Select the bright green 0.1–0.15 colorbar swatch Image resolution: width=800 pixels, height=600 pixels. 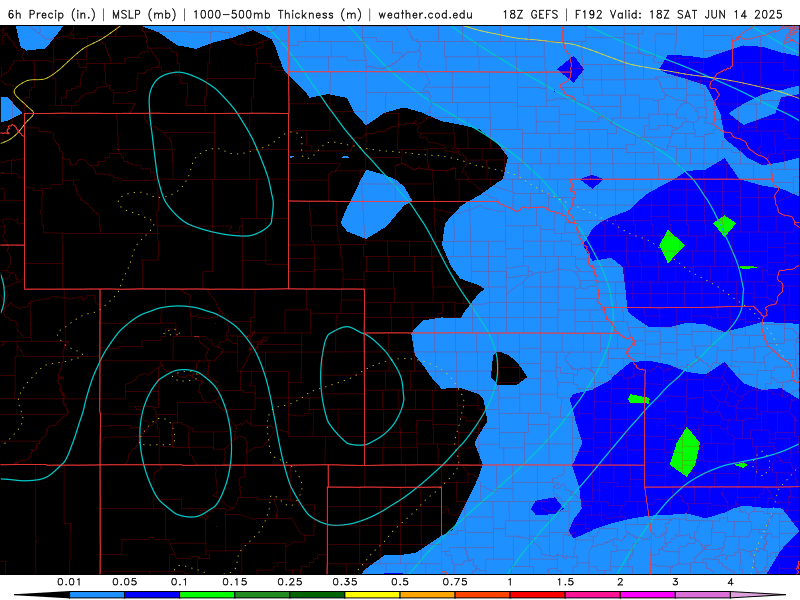click(207, 595)
